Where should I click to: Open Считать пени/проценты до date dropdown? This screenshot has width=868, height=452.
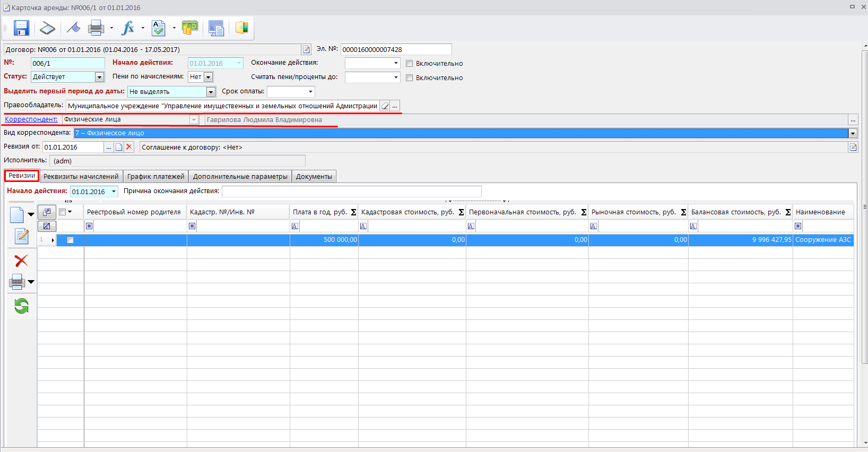point(396,77)
